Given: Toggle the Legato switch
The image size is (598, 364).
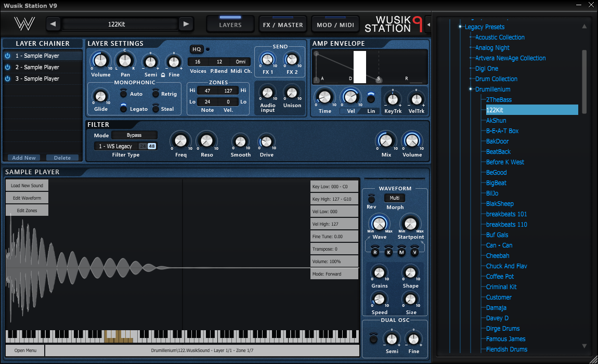Looking at the screenshot, I should pyautogui.click(x=123, y=108).
